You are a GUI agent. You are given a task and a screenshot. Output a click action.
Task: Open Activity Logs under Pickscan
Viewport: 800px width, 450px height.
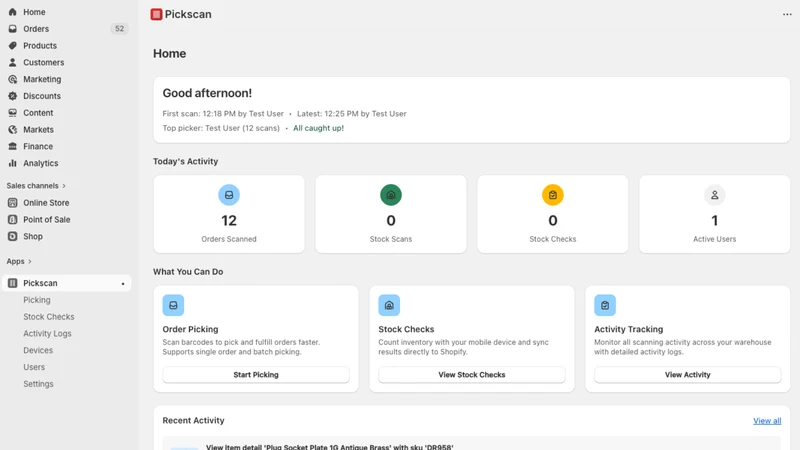[x=47, y=334]
